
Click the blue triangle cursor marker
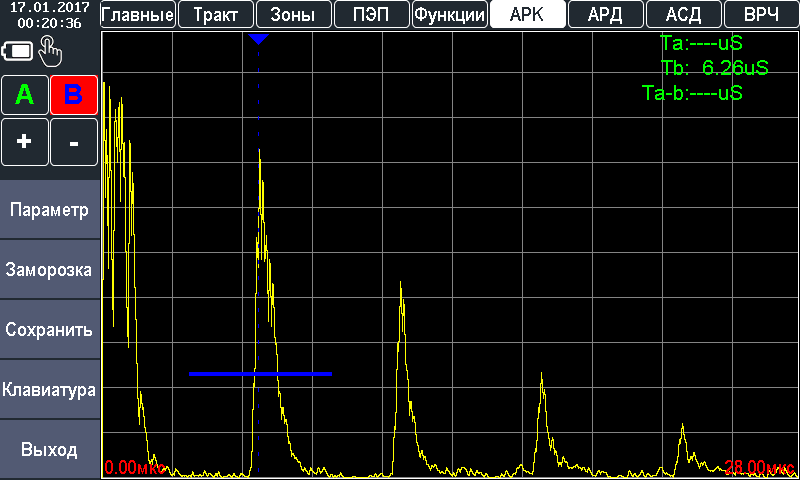coord(259,39)
